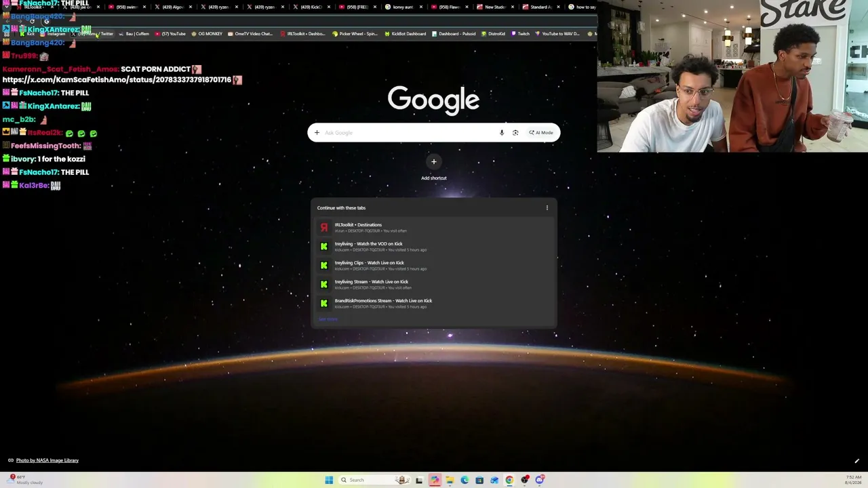Open the OG MONKEY bookmark
Screen dimensions: 868x488
coord(207,34)
